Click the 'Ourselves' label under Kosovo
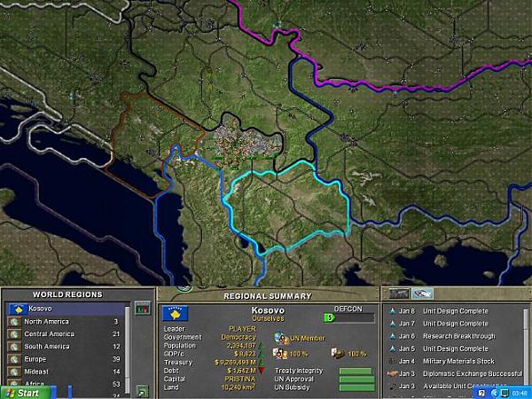The image size is (532, 399). [268, 318]
